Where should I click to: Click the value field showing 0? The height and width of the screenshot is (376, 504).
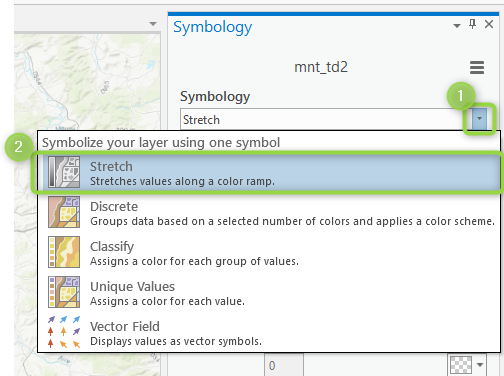coord(284,365)
